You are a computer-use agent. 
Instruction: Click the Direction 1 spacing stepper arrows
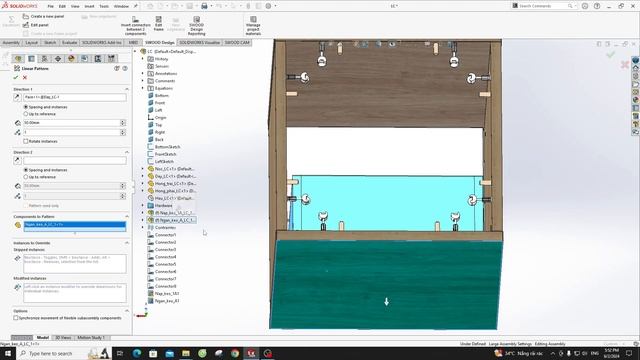click(x=123, y=122)
